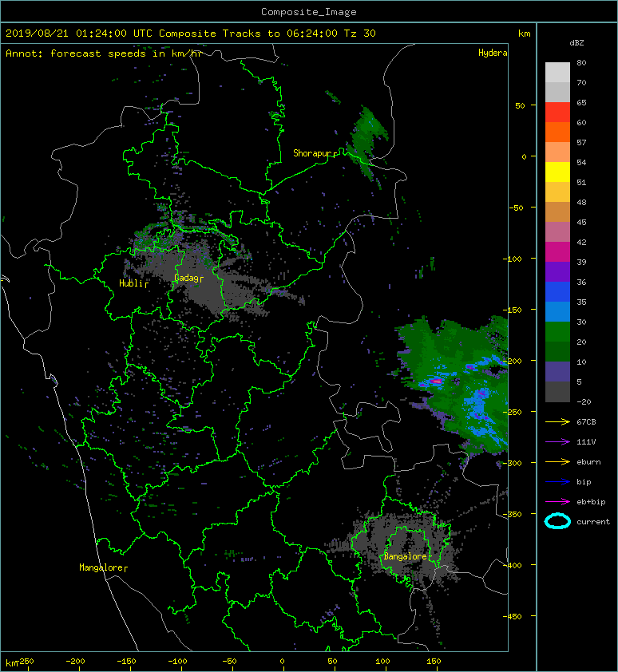Pick the magenta swatch in dBZ scale

(x=557, y=252)
